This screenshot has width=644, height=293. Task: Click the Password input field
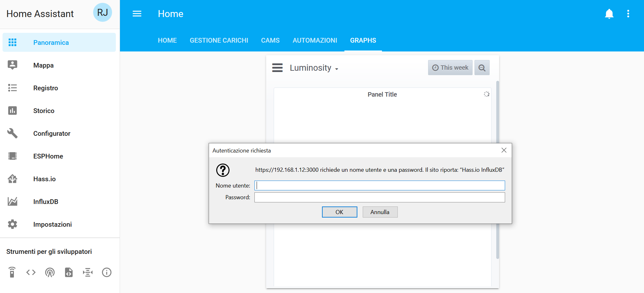pos(379,197)
